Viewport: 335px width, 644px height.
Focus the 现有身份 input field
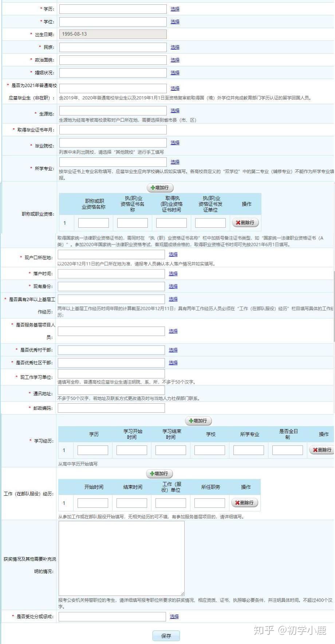pyautogui.click(x=111, y=286)
